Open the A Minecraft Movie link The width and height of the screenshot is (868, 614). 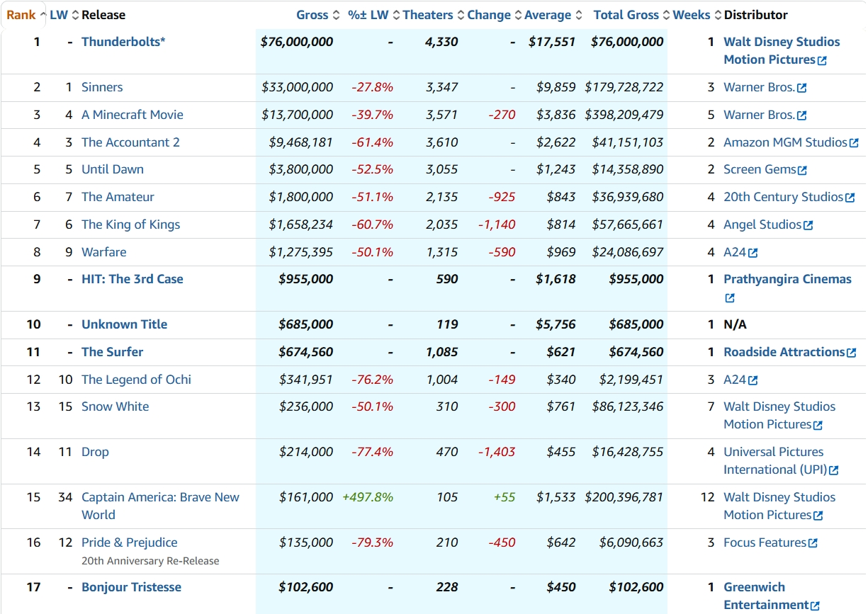coord(133,115)
